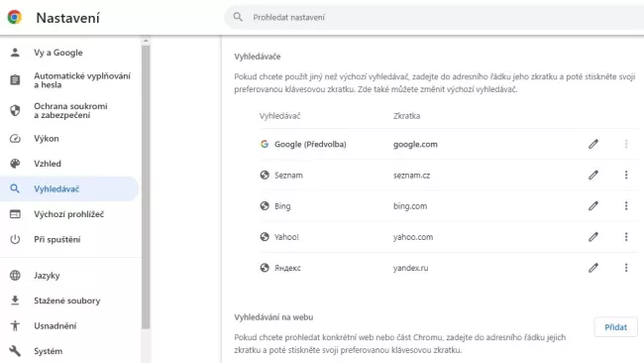The image size is (644, 363).
Task: Click the person icon for Vy a Google
Action: (15, 53)
